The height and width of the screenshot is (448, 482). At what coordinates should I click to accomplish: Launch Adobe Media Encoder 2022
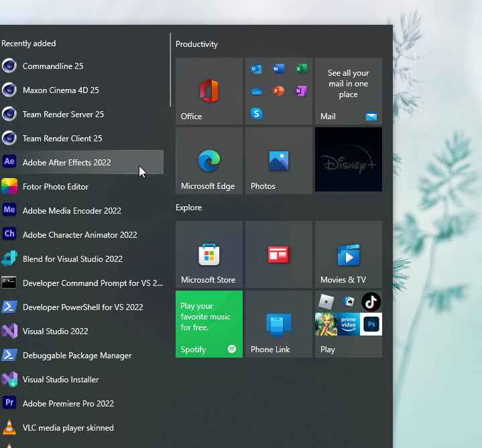pos(82,211)
